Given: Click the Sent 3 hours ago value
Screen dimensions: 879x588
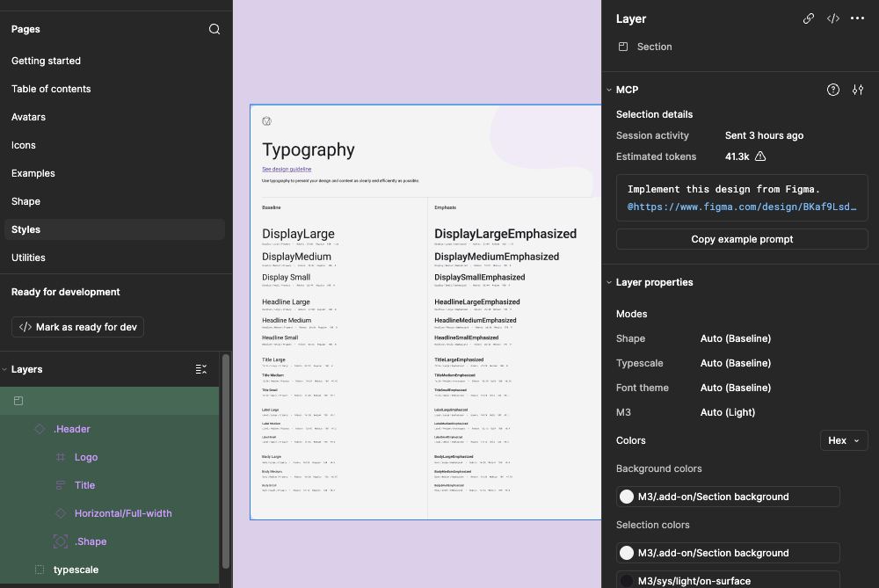Looking at the screenshot, I should [764, 135].
